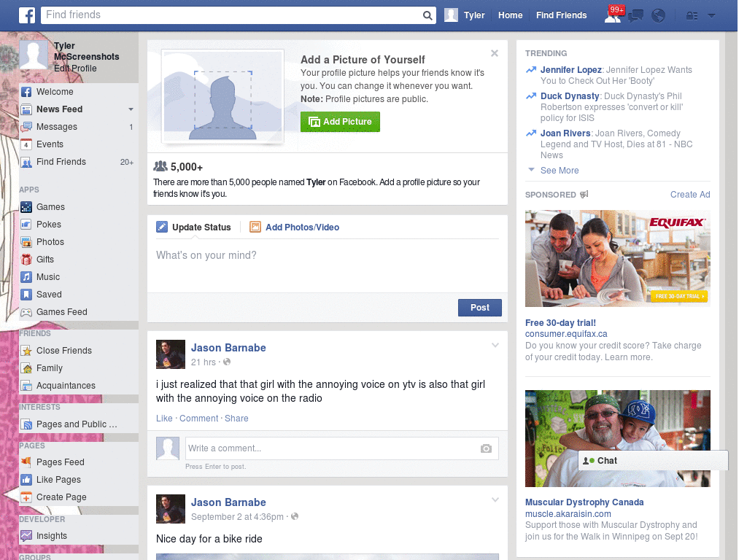
Task: Open Pages and Public sidebar item
Action: tap(77, 424)
